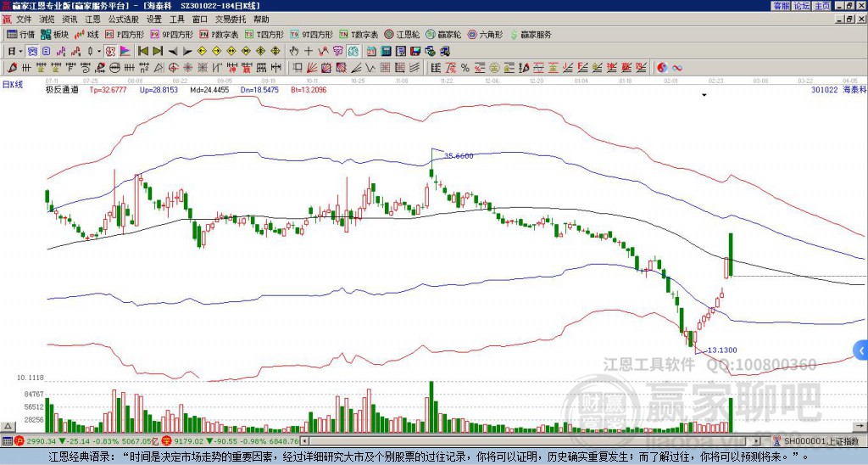Select the red fan lines tool

click(x=312, y=68)
